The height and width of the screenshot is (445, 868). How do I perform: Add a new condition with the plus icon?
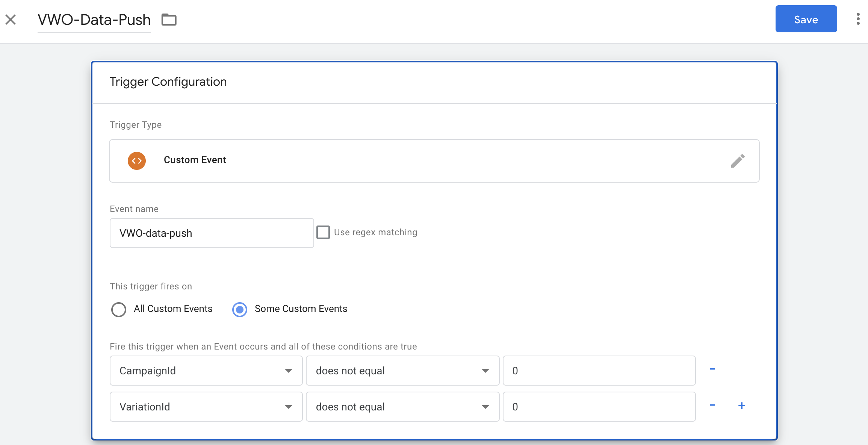point(742,406)
